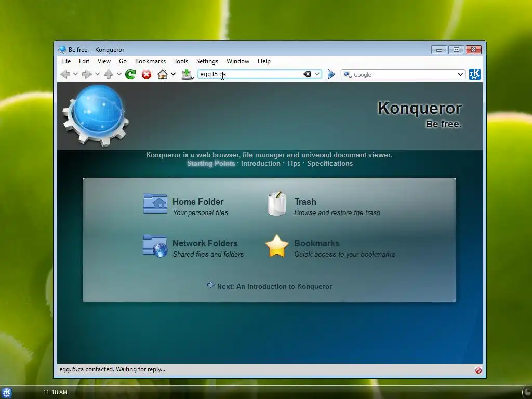Click the status text 'egg.l5.ca contacted. Waiting for reply...'
The height and width of the screenshot is (399, 532).
point(112,369)
